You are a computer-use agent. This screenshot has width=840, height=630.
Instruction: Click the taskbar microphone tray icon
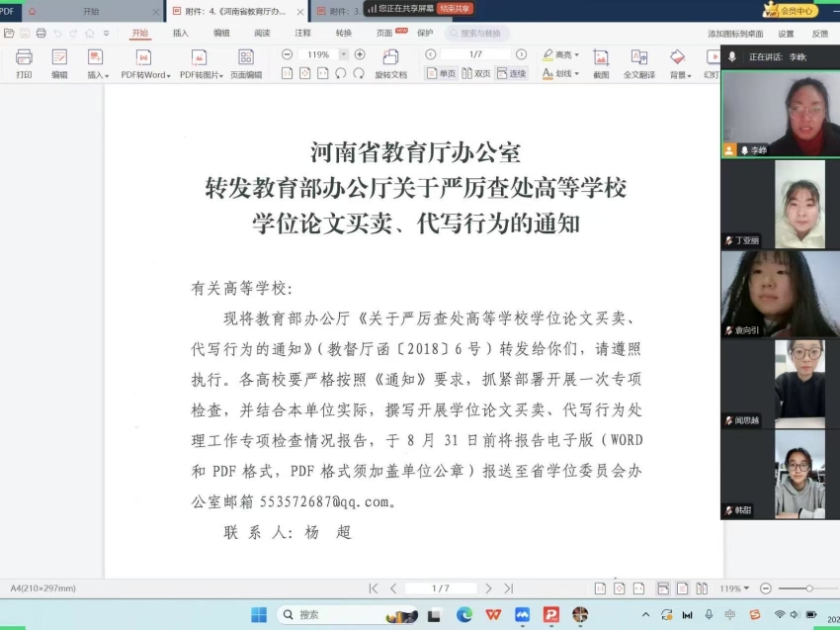click(709, 614)
